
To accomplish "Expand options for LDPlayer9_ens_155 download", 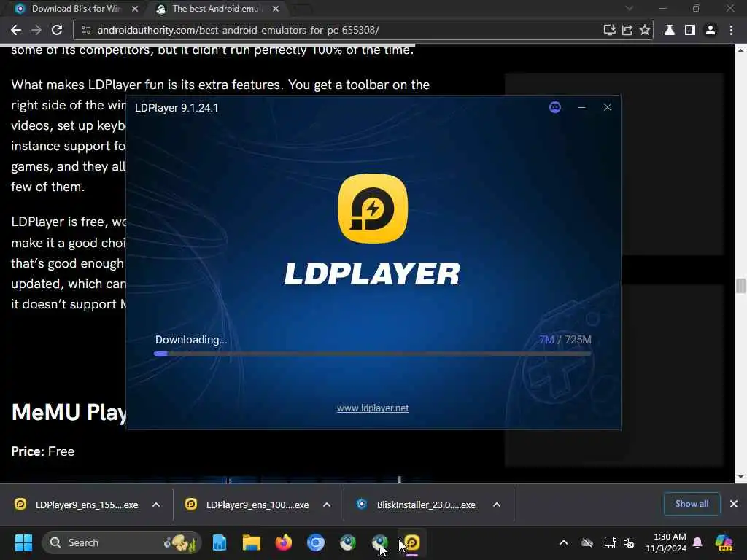I will (156, 505).
